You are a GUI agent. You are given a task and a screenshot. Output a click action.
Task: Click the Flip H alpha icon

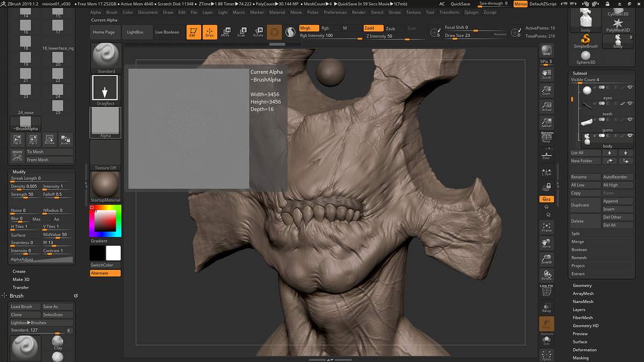click(x=17, y=140)
